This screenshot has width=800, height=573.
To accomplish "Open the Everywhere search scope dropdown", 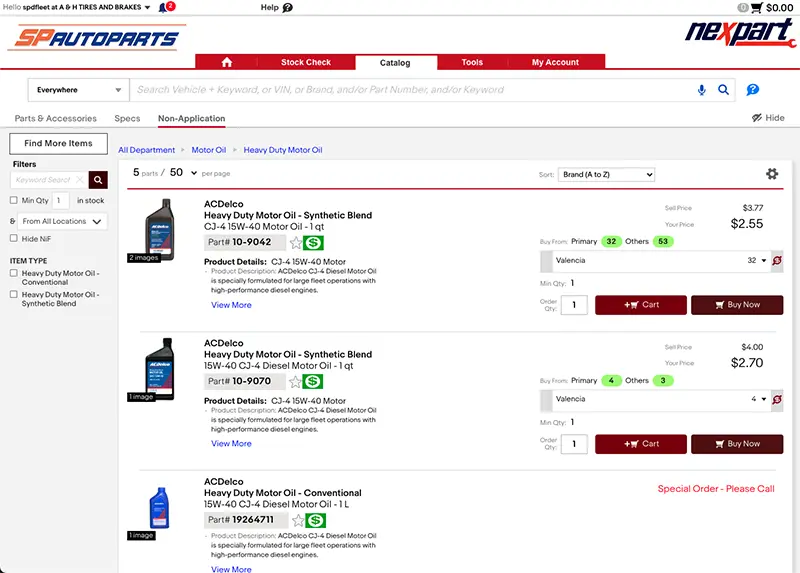I will (79, 90).
